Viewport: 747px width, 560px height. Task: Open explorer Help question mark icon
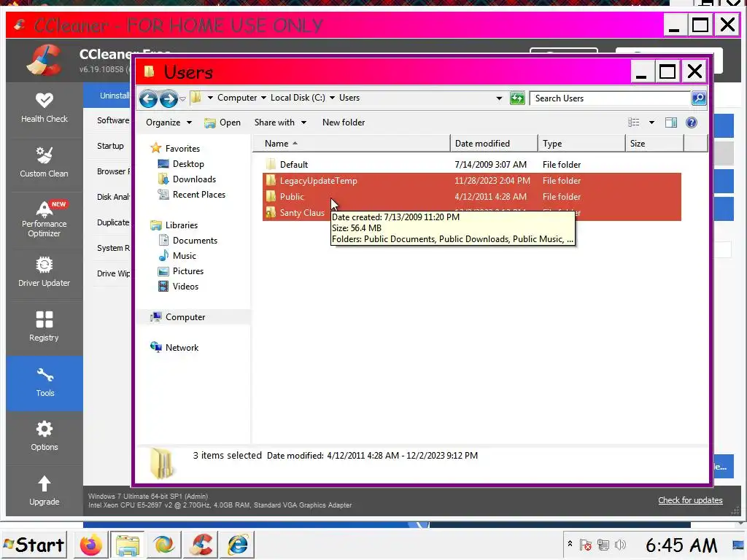click(x=692, y=122)
